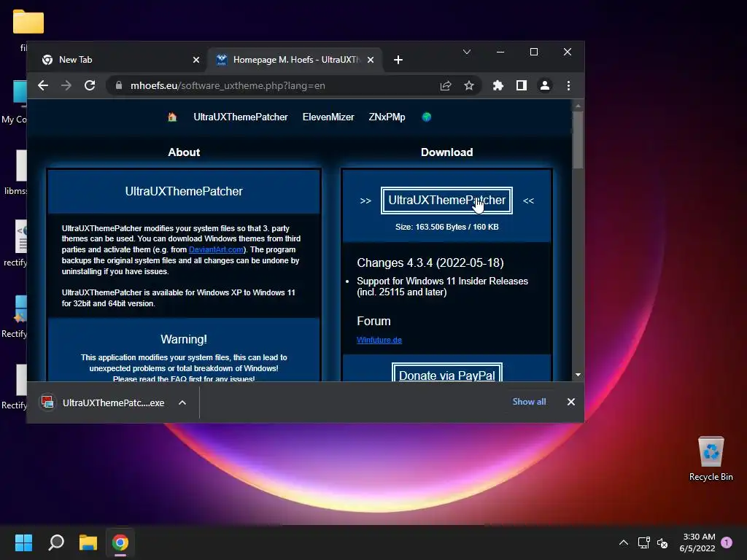
Task: Open a new tab with plus button
Action: [x=398, y=60]
